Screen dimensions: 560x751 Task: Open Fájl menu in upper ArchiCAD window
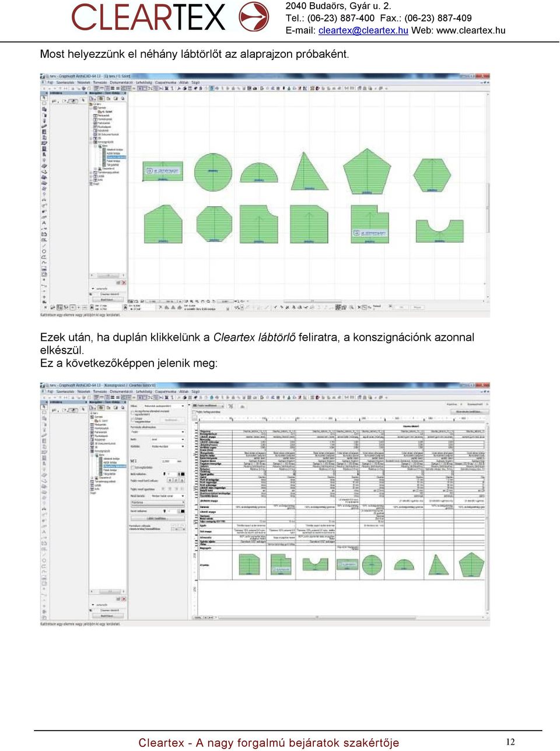pos(50,82)
